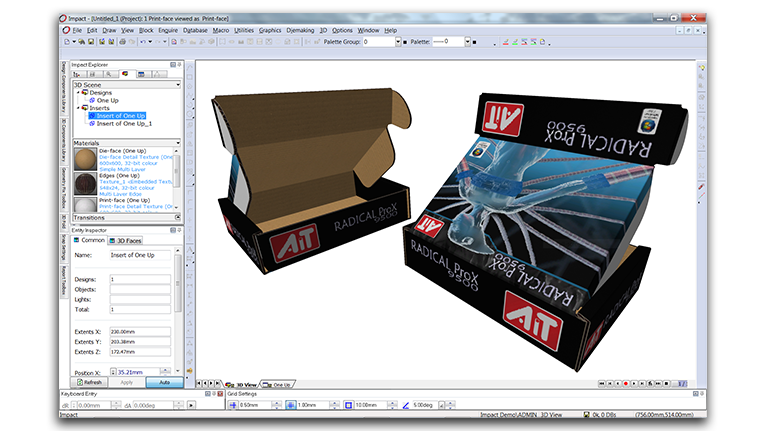Open the Design Components Library side tab
Image resolution: width=766 pixels, height=431 pixels.
(64, 87)
